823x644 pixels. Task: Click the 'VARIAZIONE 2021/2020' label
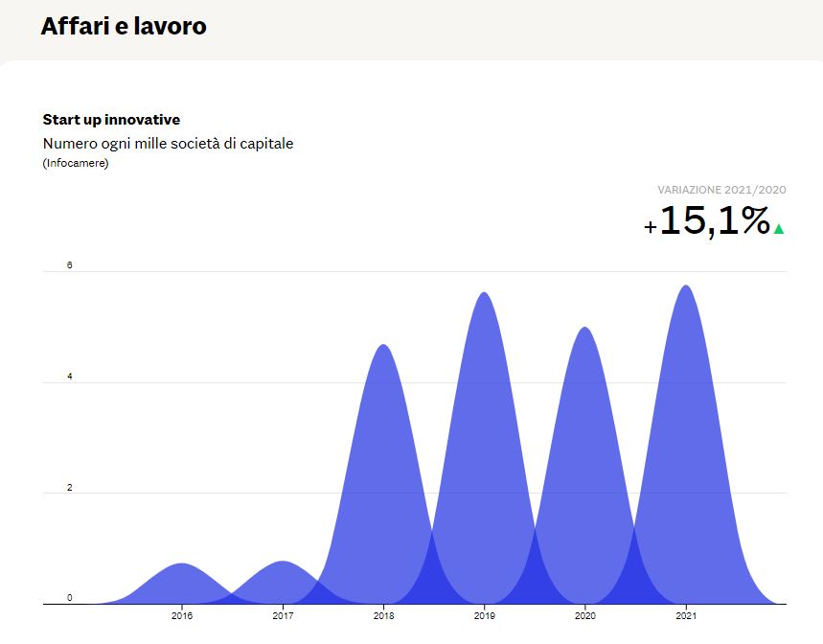(x=721, y=190)
